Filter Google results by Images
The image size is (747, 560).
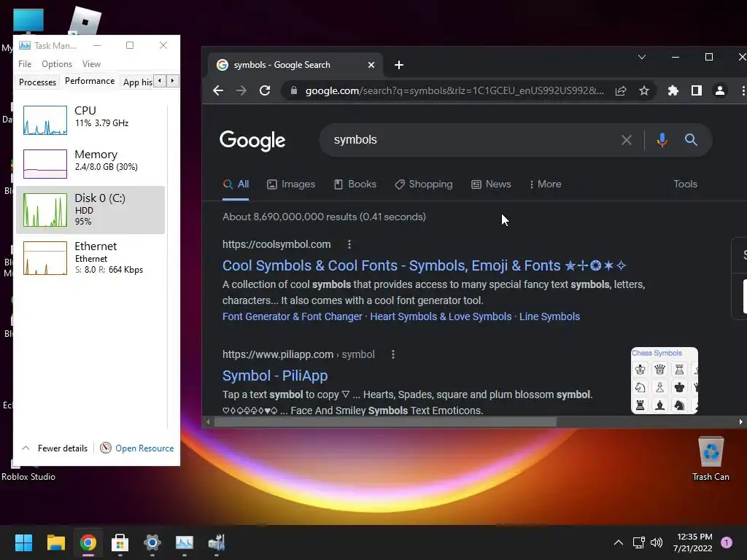click(x=291, y=184)
